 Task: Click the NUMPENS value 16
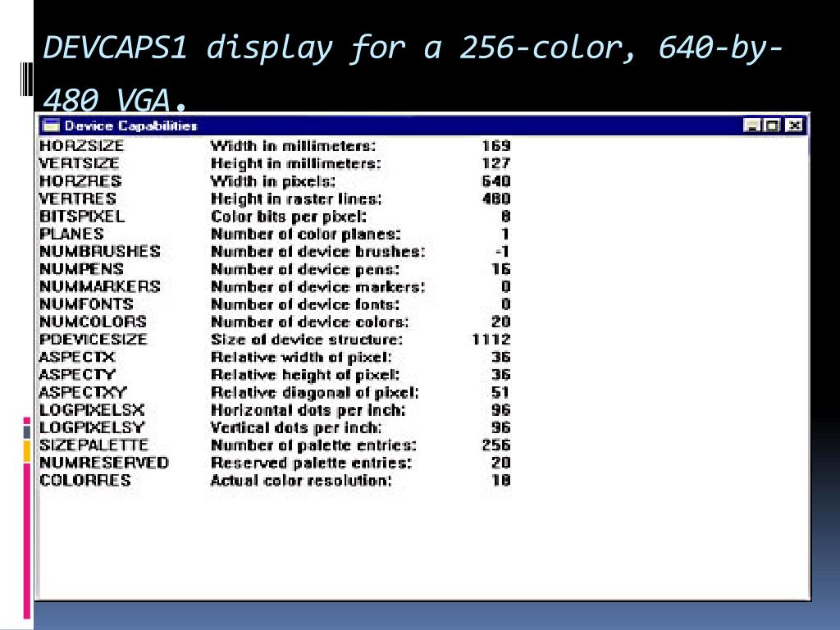click(x=501, y=269)
